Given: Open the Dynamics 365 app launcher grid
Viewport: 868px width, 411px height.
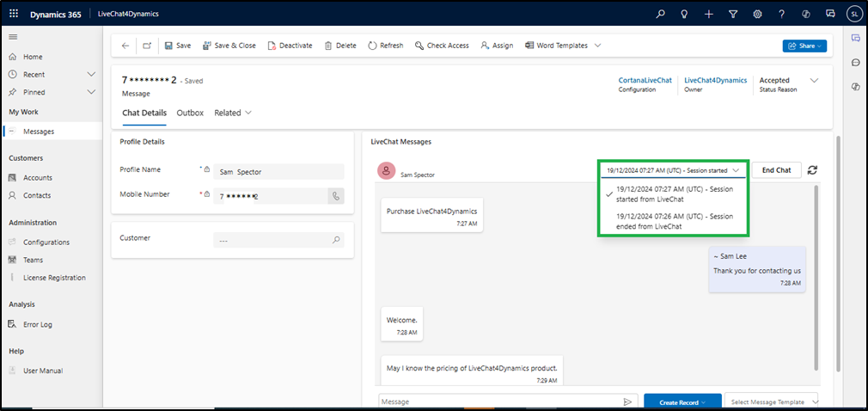Looking at the screenshot, I should [x=15, y=14].
